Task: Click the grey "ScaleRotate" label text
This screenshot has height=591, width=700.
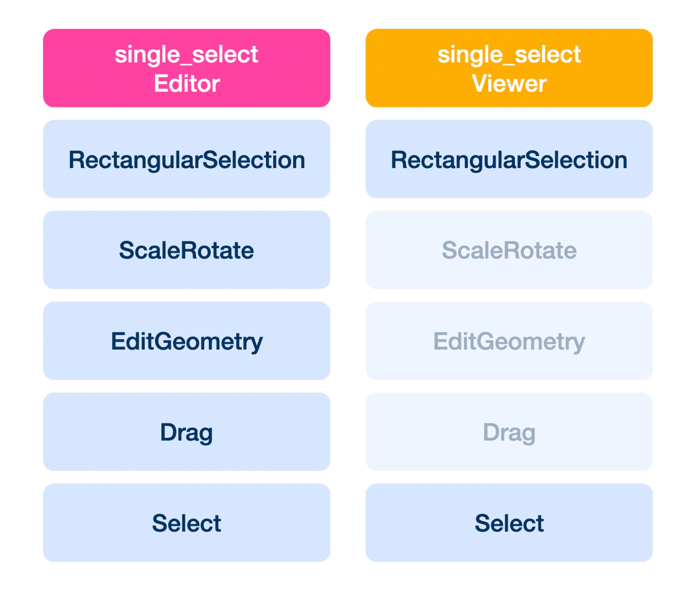Action: coord(509,250)
